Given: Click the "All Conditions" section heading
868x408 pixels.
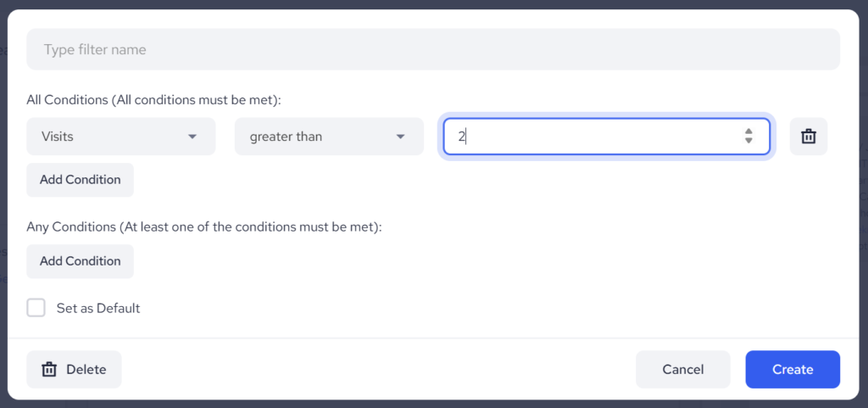Looking at the screenshot, I should coord(153,100).
